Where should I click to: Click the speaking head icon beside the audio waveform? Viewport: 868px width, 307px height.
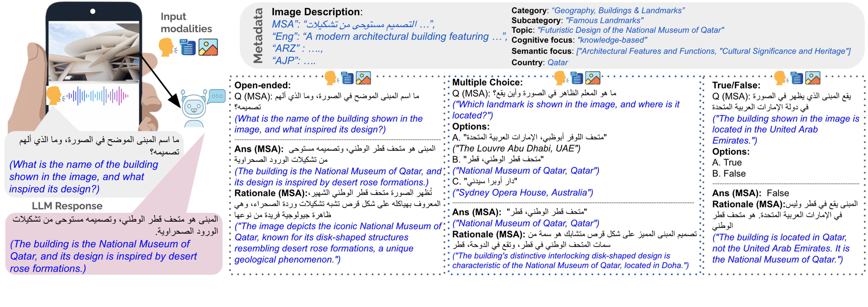coord(54,95)
